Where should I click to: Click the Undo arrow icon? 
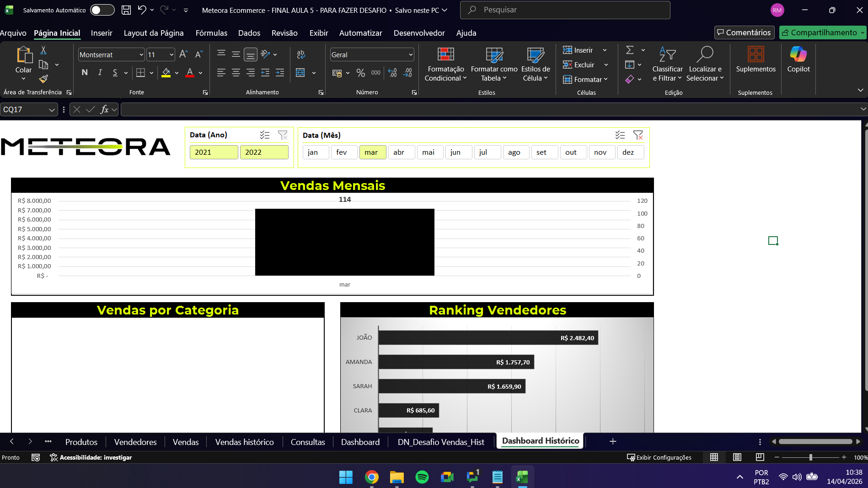(142, 10)
